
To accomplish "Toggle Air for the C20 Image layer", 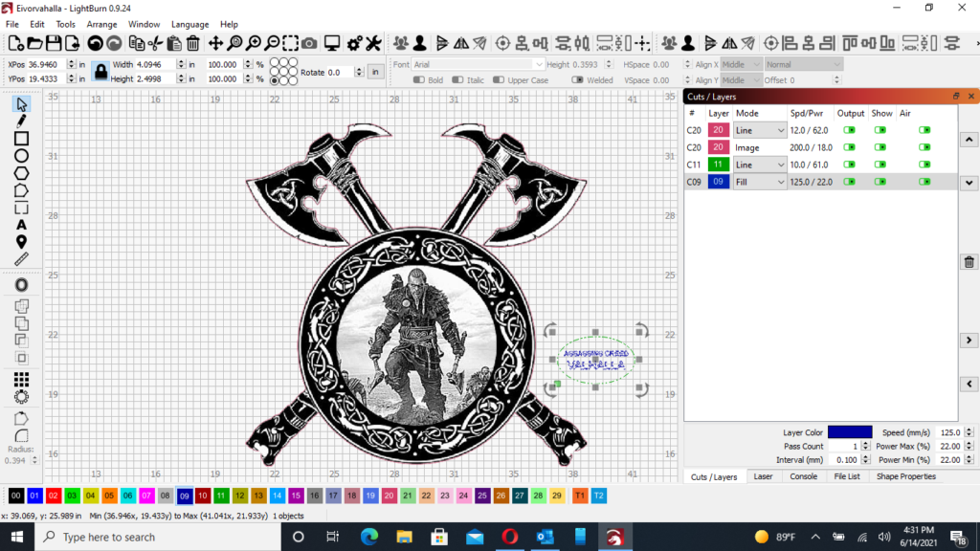I will click(925, 147).
